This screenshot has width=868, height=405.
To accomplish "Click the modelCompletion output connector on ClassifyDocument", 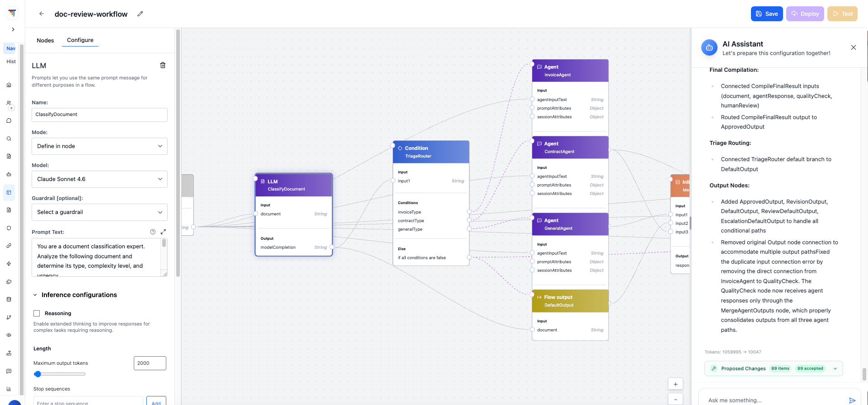I will click(x=332, y=247).
